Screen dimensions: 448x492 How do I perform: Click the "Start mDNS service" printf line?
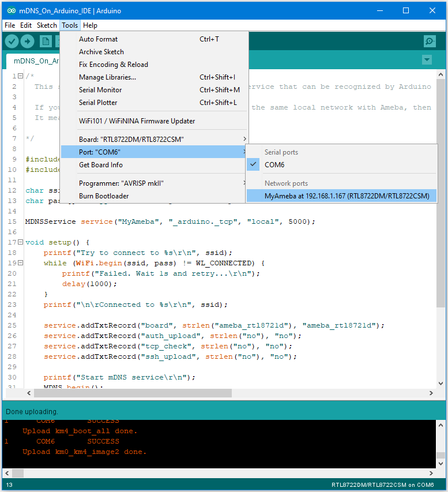click(119, 377)
